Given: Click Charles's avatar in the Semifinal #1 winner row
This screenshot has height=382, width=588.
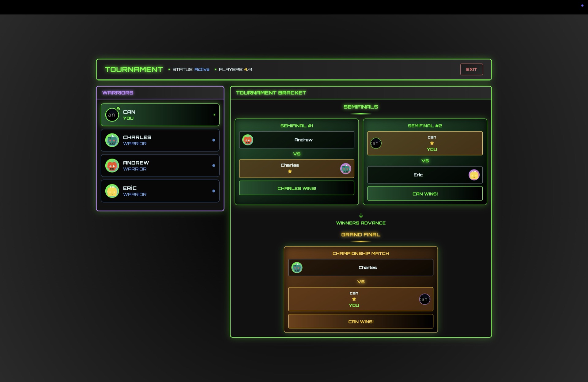Looking at the screenshot, I should (x=346, y=168).
